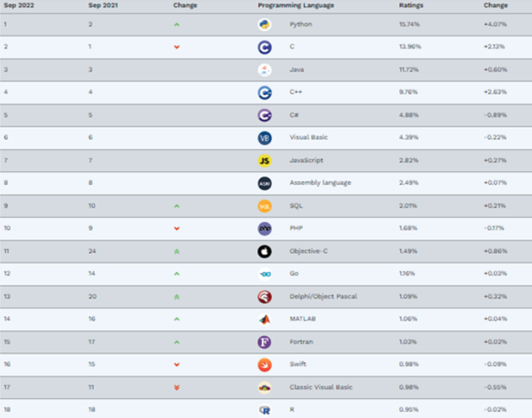The width and height of the screenshot is (532, 418).
Task: Select the Classic Visual Basic entry text
Action: coord(321,387)
